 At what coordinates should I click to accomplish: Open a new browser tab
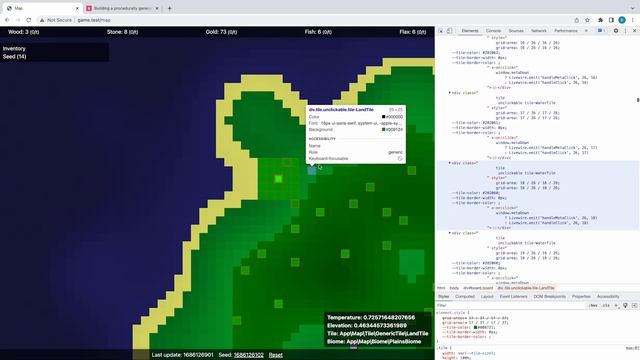[169, 8]
